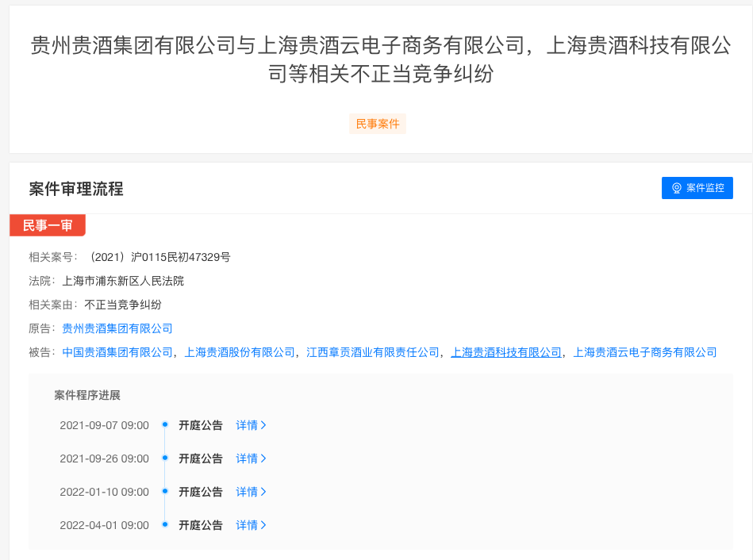The height and width of the screenshot is (560, 753).
Task: Click date text 2021-09-07 09:00
Action: pyautogui.click(x=104, y=425)
